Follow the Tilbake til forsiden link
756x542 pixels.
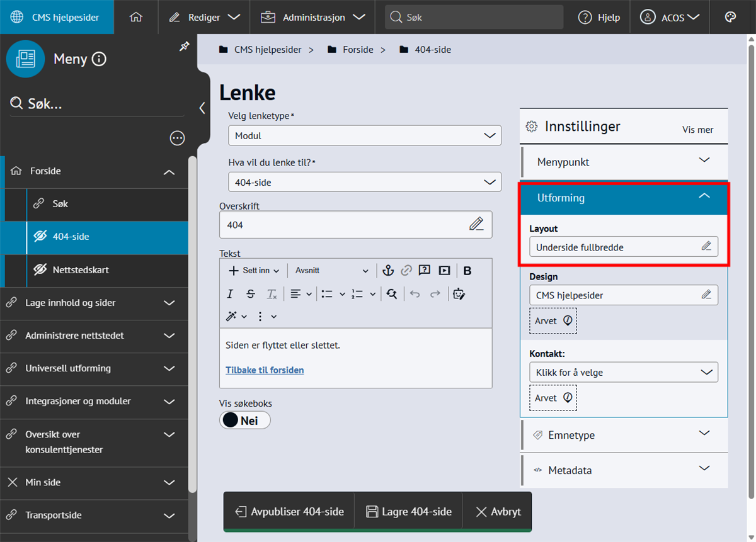265,370
